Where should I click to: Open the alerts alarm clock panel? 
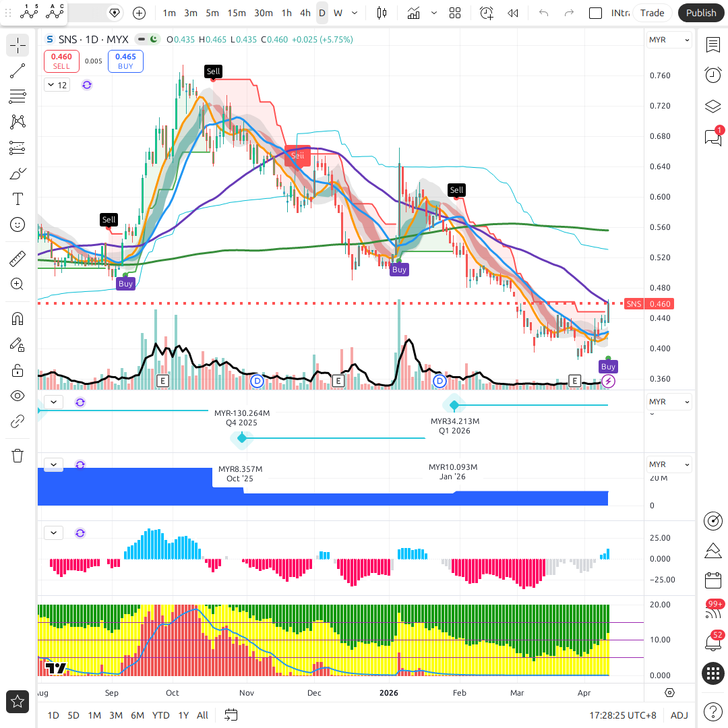[712, 75]
